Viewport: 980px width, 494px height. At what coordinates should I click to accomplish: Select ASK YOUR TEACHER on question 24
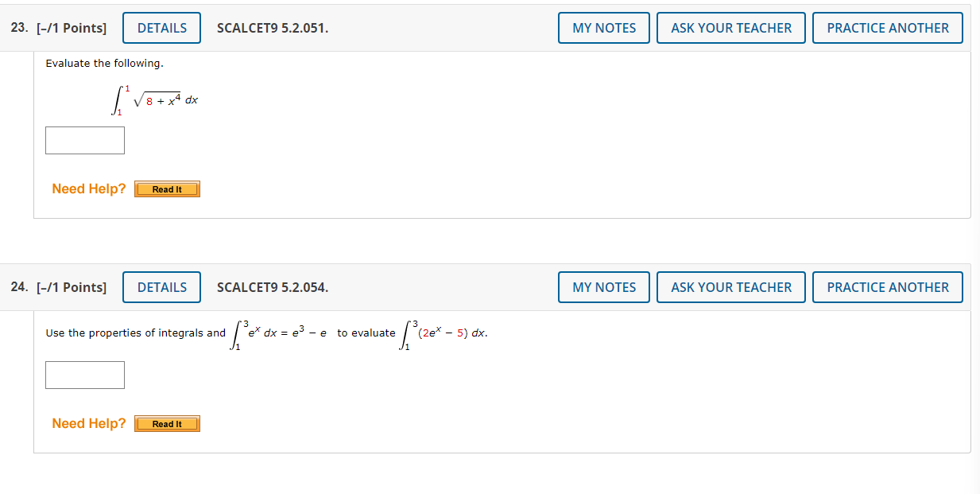(730, 286)
